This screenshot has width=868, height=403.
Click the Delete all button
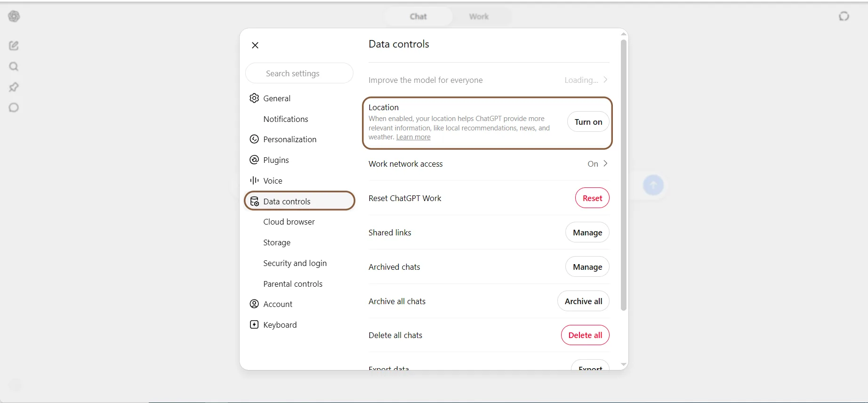coord(585,335)
